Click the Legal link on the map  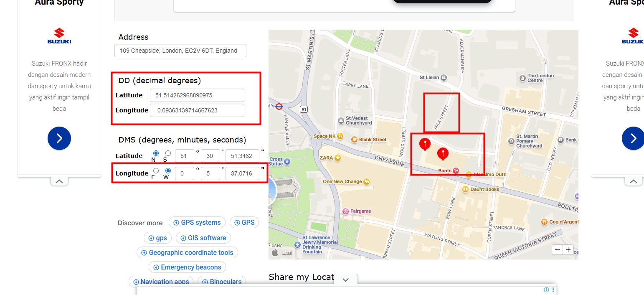(x=287, y=253)
